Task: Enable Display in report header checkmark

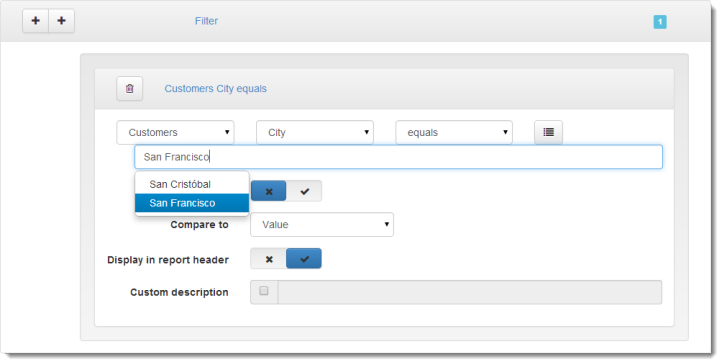Action: click(304, 259)
